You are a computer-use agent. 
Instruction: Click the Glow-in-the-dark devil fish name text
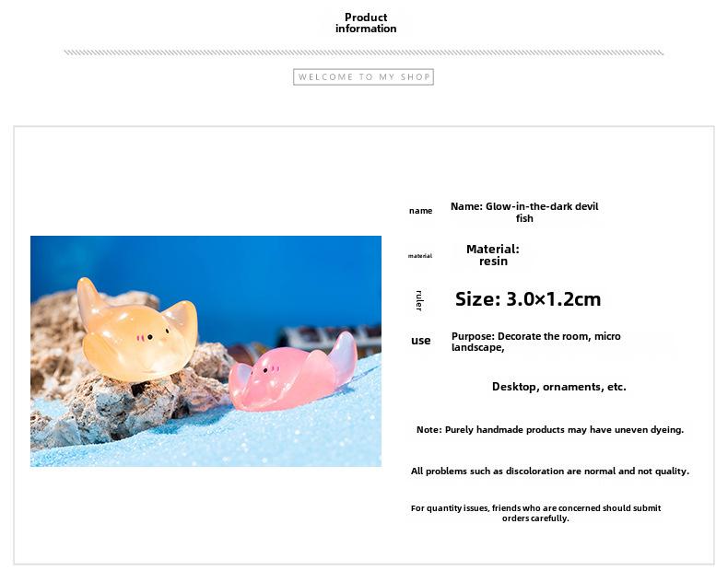tap(524, 212)
